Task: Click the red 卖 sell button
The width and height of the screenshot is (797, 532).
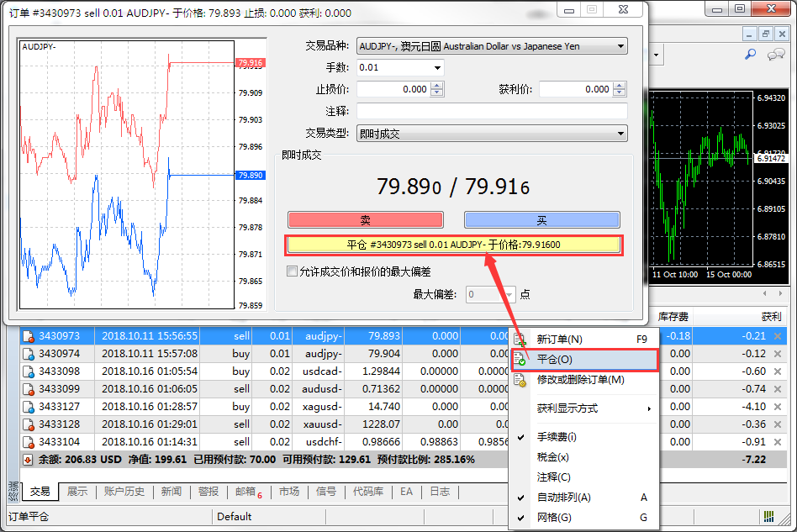Action: pos(365,220)
